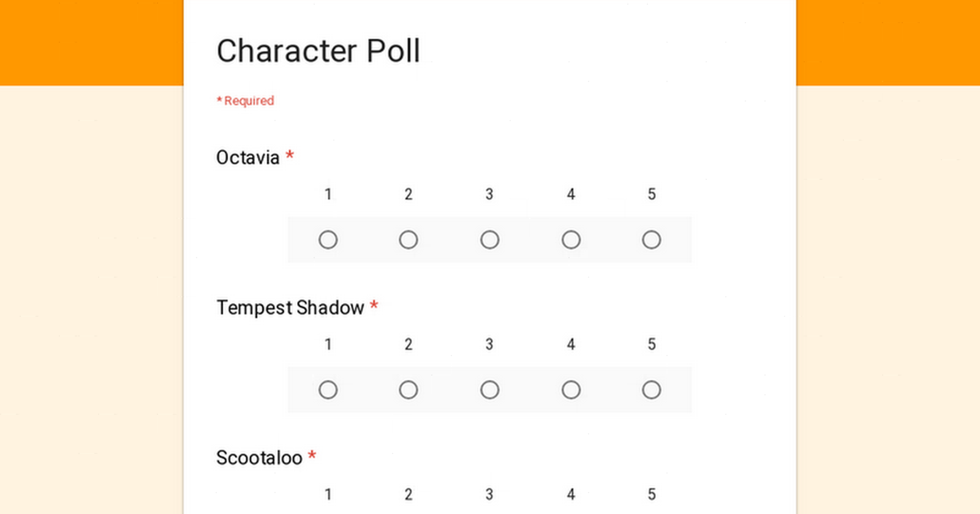Click scale number 4 under Scootaloo
Viewport: 980px width, 514px height.
click(571, 494)
